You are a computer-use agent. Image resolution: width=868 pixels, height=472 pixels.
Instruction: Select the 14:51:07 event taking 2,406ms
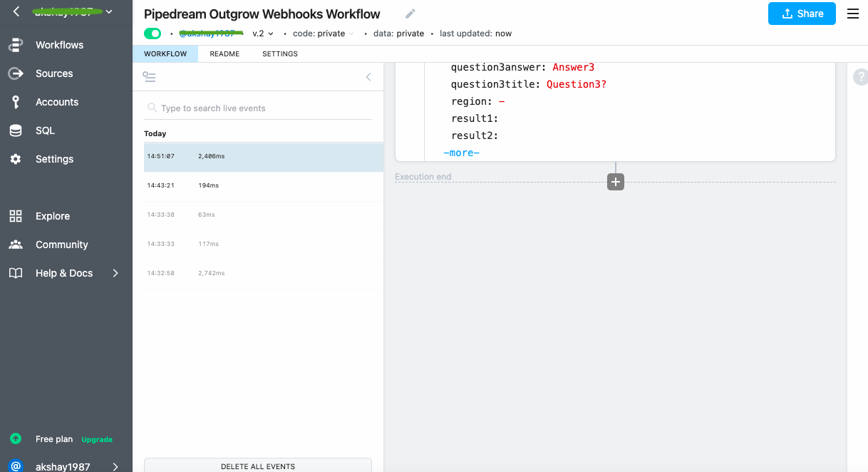pos(264,157)
